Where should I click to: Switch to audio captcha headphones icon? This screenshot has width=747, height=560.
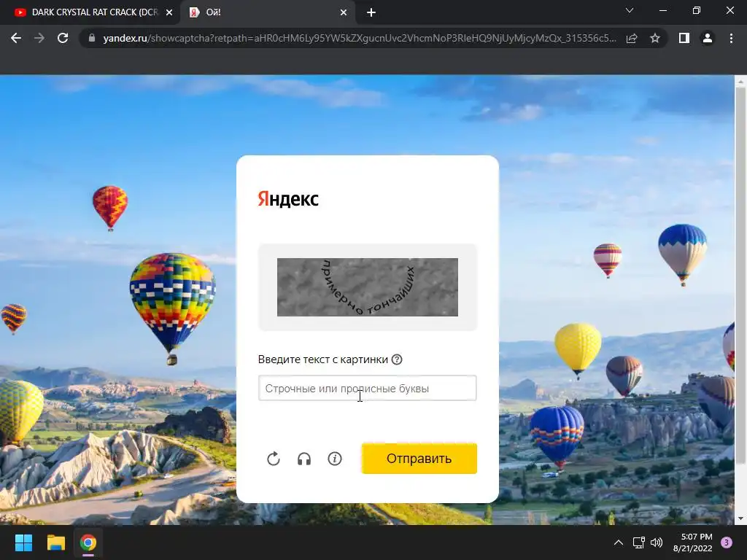pos(304,459)
